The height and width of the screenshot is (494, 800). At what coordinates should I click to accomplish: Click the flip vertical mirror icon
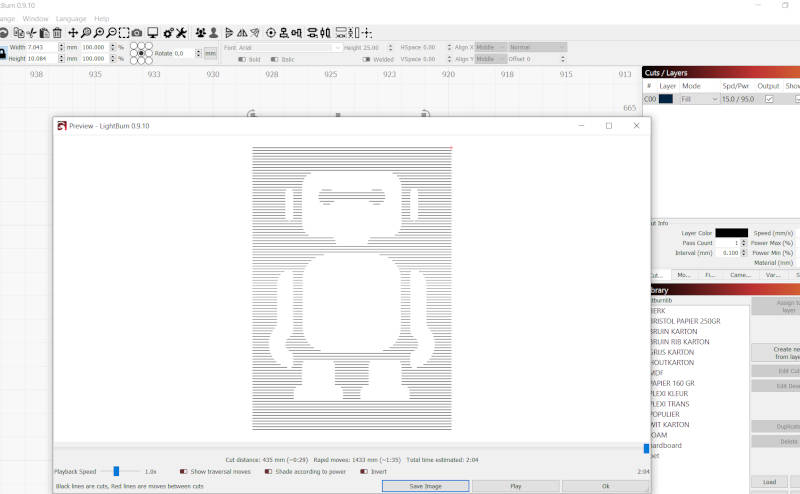(x=229, y=33)
